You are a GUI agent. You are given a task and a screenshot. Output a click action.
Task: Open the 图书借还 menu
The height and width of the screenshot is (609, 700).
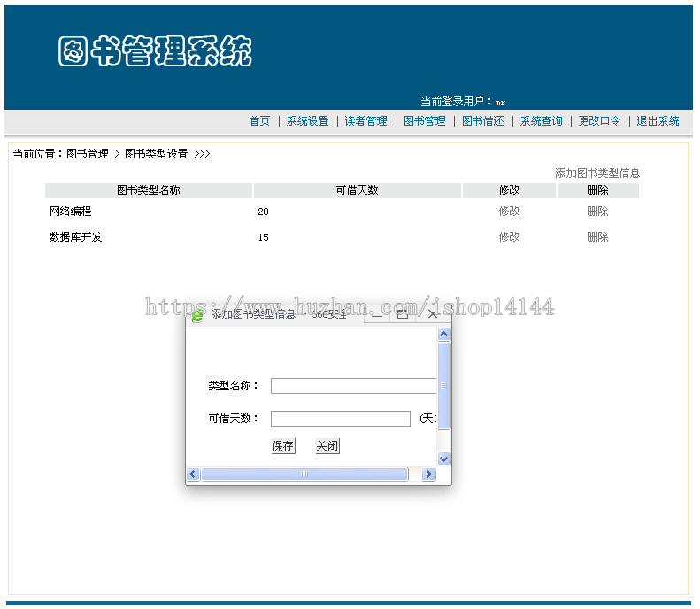click(482, 121)
